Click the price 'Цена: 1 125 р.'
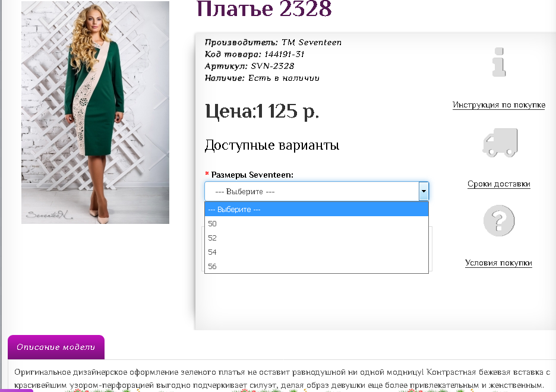556x392 pixels. (x=262, y=111)
